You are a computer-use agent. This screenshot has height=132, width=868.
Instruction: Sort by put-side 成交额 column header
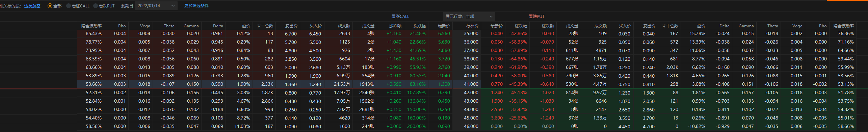(x=601, y=26)
